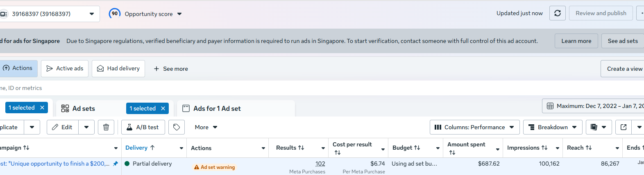Switch to Ads for 1 Ad set tab
Viewport: 644px width, 175px height.
pos(217,108)
